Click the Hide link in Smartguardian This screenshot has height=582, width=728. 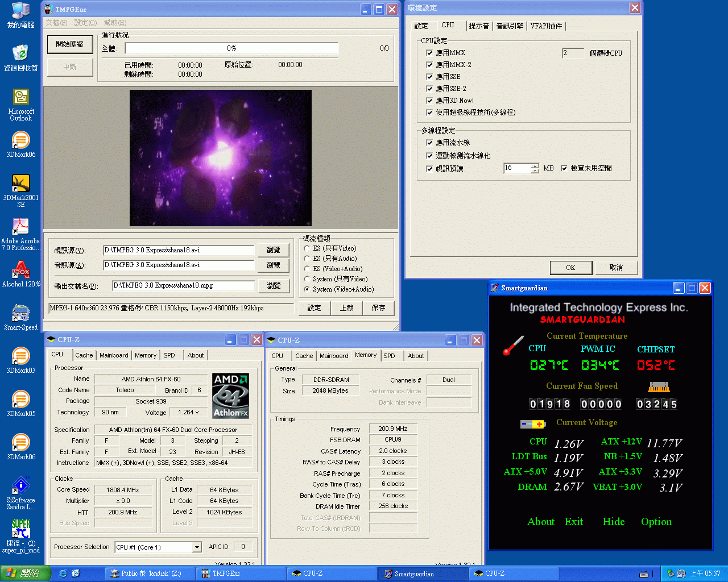pyautogui.click(x=614, y=522)
